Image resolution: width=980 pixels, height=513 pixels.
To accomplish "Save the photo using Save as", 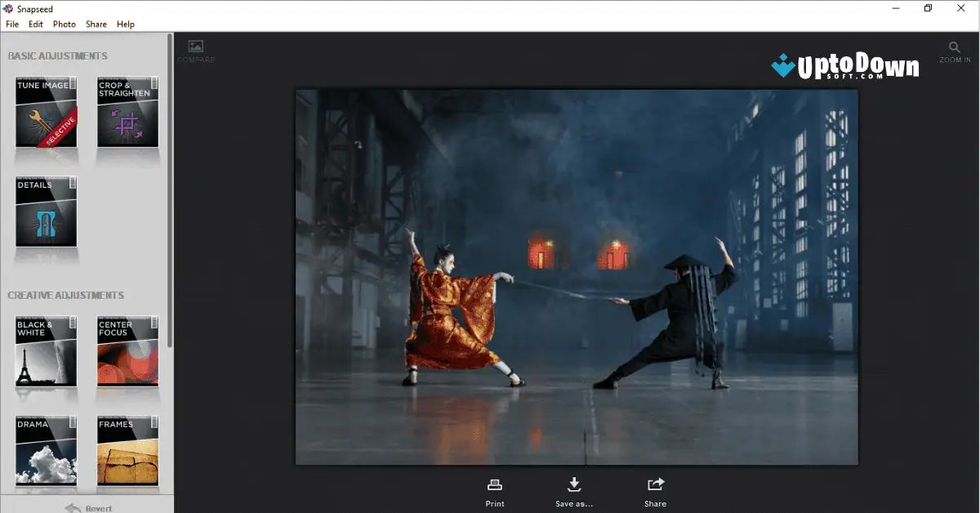I will pyautogui.click(x=574, y=483).
